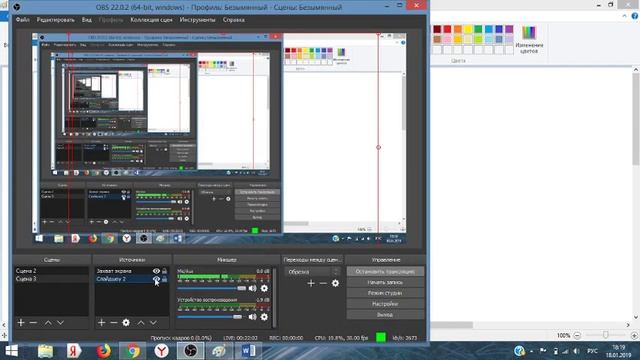640x360 pixels.
Task: Zoom out using Paint's minus button
Action: click(577, 335)
